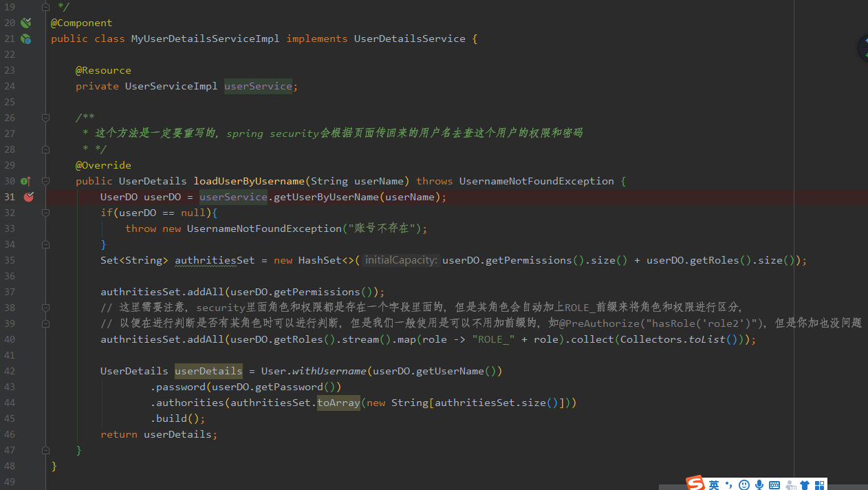The image size is (868, 490).
Task: Click the class name MyUserDetailsServiceImpl
Action: [206, 39]
